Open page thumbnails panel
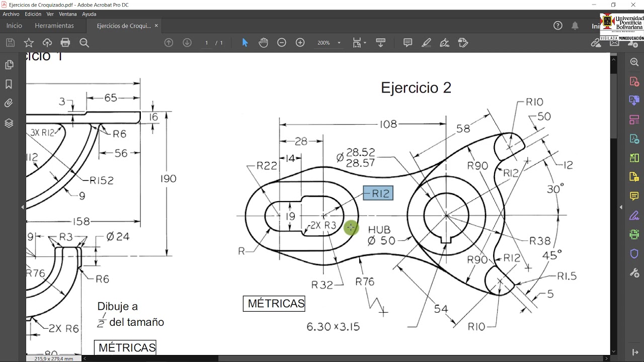 (x=9, y=65)
